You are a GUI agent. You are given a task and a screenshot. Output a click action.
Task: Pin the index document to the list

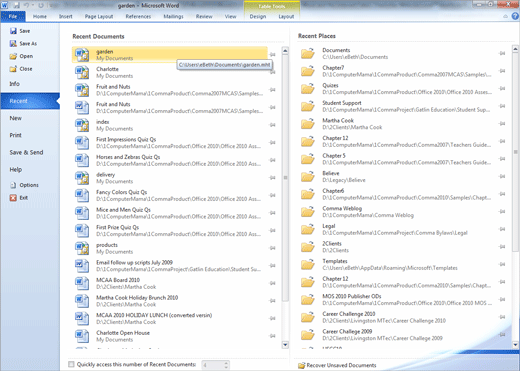[273, 125]
